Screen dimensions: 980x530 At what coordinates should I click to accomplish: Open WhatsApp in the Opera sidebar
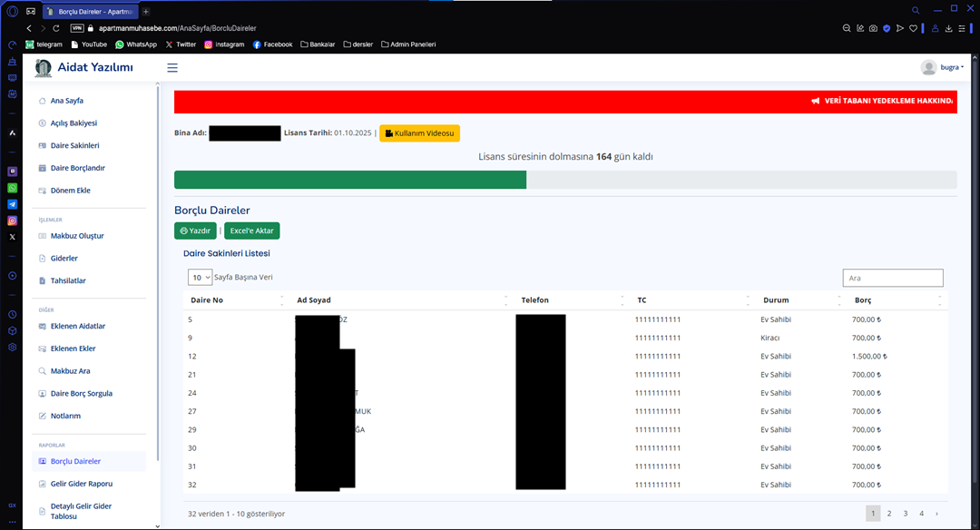(x=13, y=188)
